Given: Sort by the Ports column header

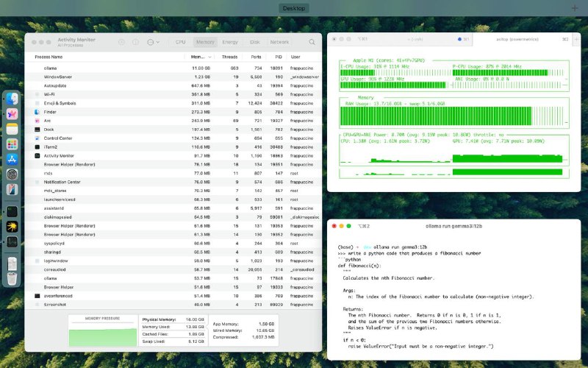Looking at the screenshot, I should pyautogui.click(x=256, y=57).
